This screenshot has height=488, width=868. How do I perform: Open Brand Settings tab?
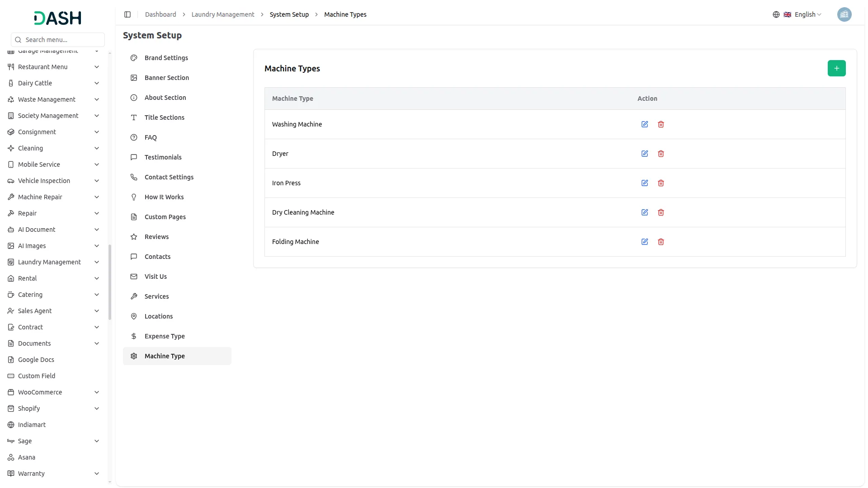tap(177, 58)
